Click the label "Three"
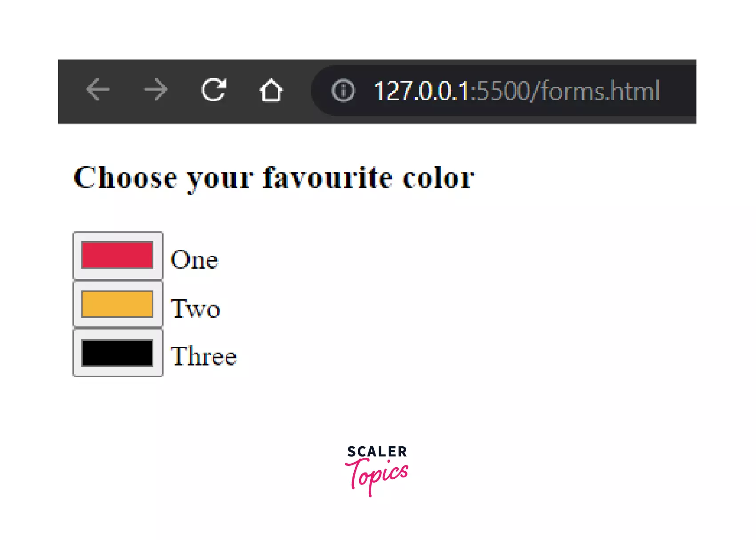 [204, 356]
